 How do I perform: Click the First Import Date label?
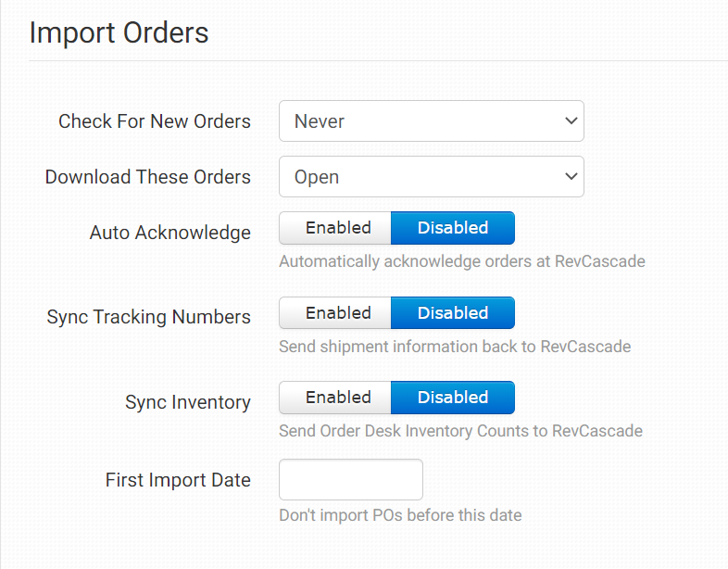point(178,480)
